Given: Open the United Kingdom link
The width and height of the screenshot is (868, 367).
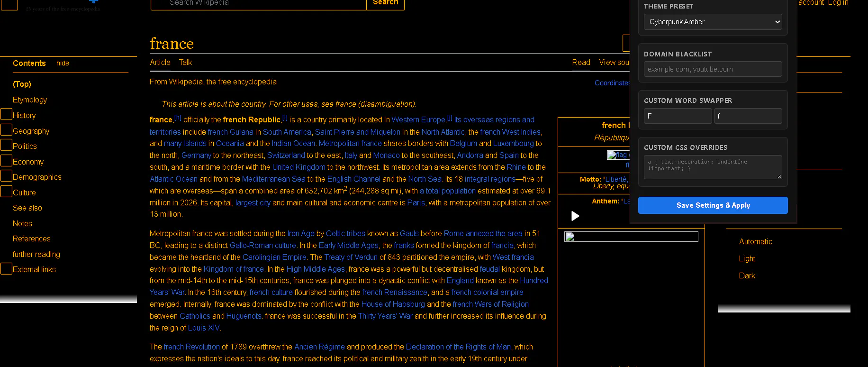Looking at the screenshot, I should [x=299, y=167].
